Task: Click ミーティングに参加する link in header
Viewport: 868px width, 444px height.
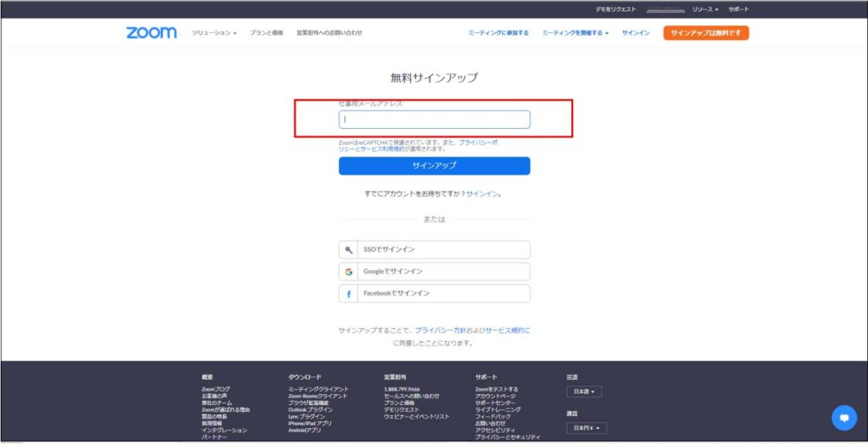Action: pos(498,33)
